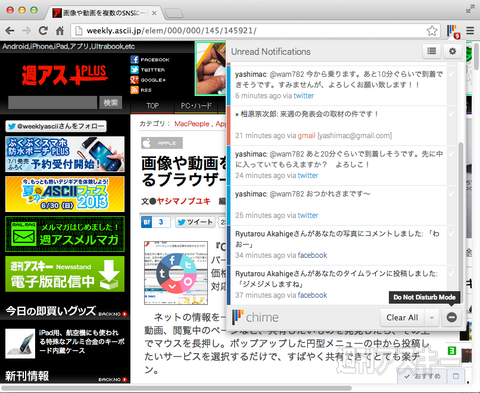This screenshot has width=480, height=393.
Task: Open facebook link in 37 minutes ago item
Action: pos(312,295)
